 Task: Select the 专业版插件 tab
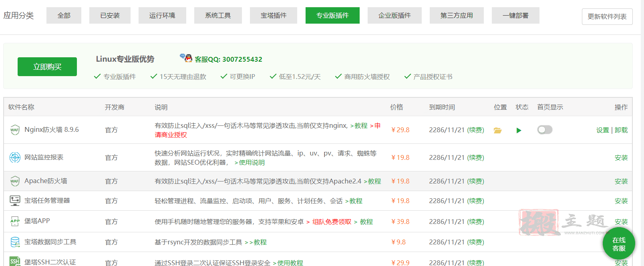332,15
